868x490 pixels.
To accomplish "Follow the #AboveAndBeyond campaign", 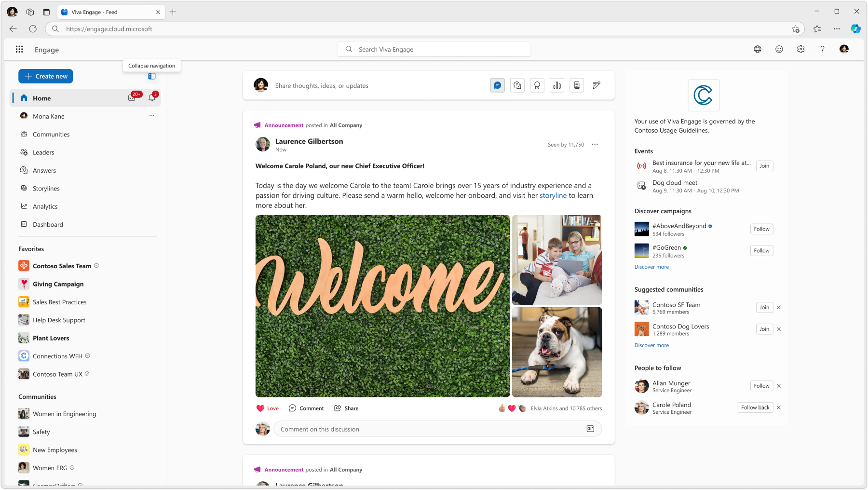I will (x=761, y=229).
